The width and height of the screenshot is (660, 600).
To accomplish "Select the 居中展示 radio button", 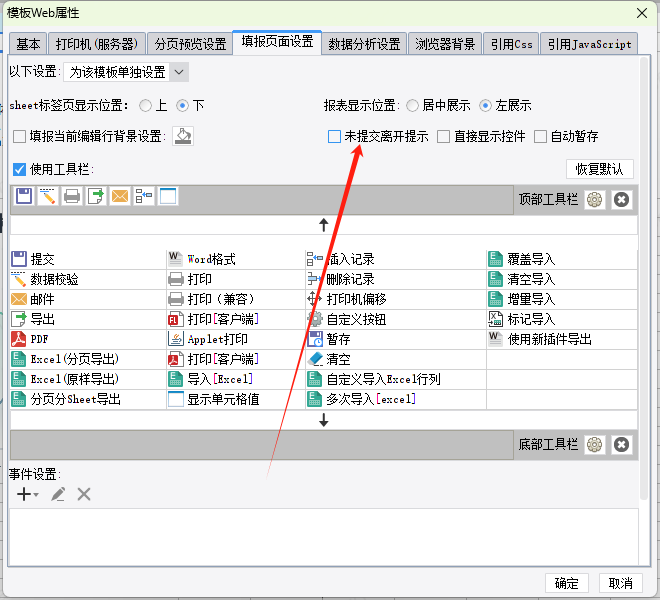I will click(412, 105).
